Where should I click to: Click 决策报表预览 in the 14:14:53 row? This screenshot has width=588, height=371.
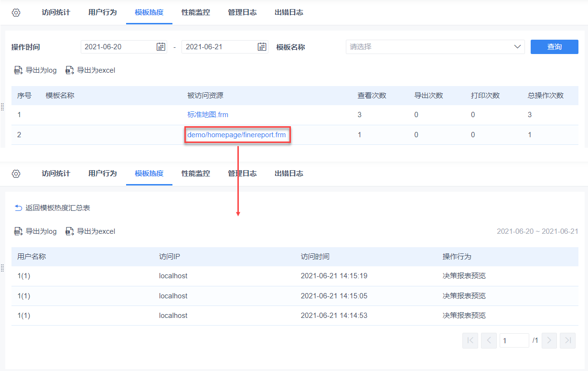464,316
